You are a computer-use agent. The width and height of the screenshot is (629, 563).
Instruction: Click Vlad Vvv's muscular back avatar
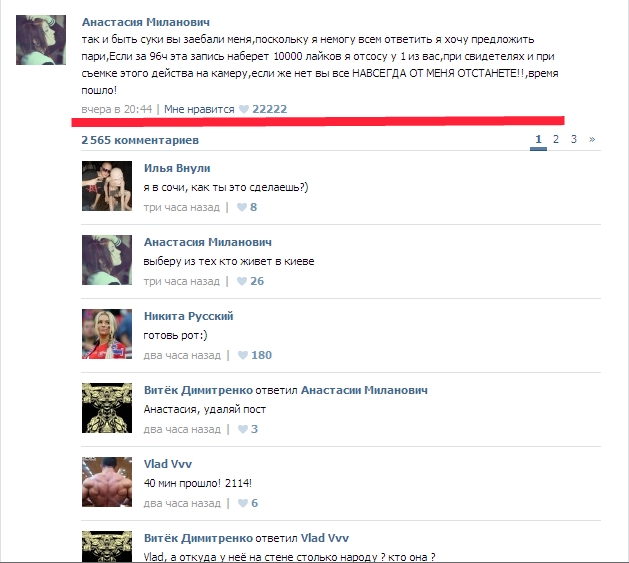click(x=107, y=482)
